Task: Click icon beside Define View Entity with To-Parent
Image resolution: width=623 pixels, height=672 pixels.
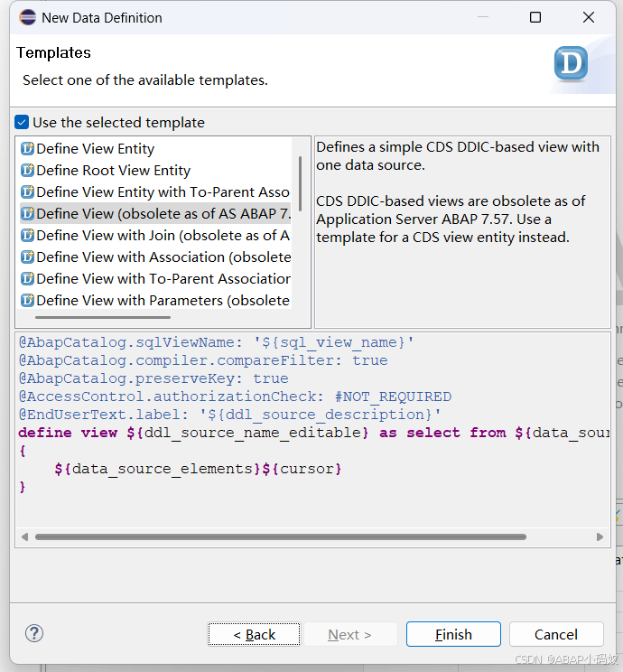Action: [27, 192]
